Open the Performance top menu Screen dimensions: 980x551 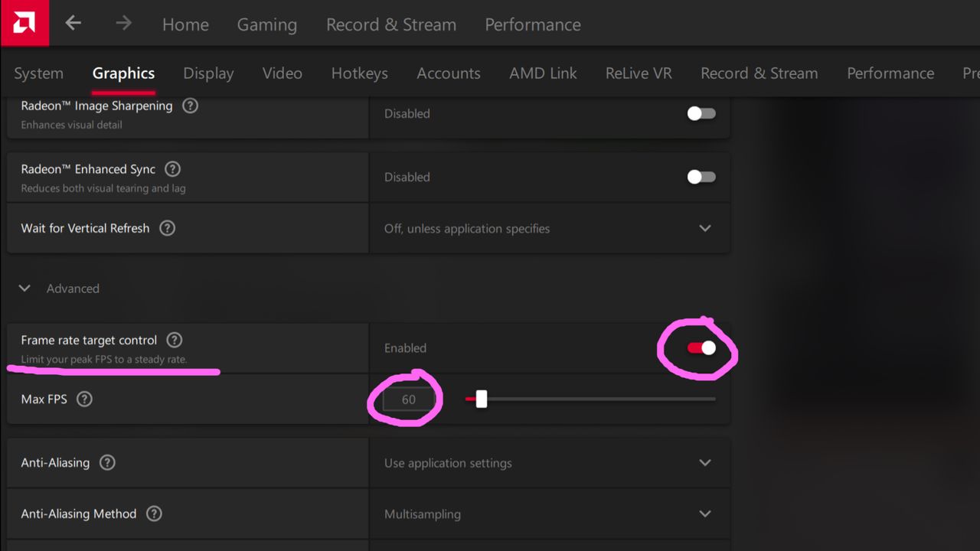pyautogui.click(x=533, y=24)
